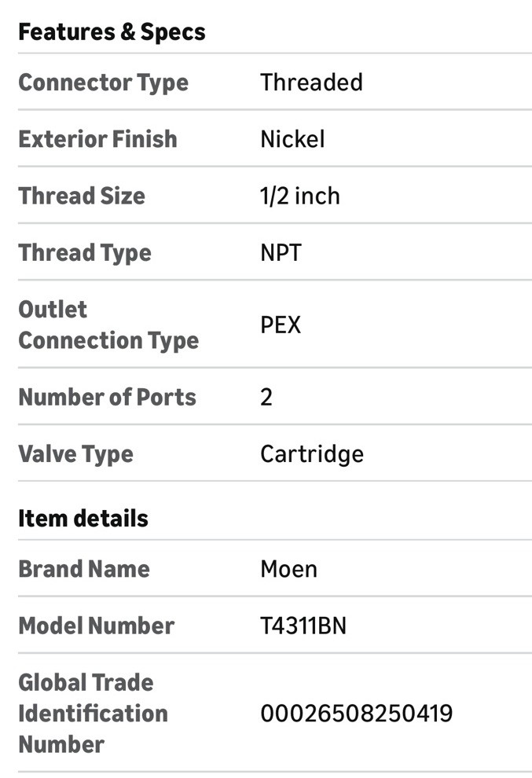
Task: Click the Moen brand value
Action: 288,569
